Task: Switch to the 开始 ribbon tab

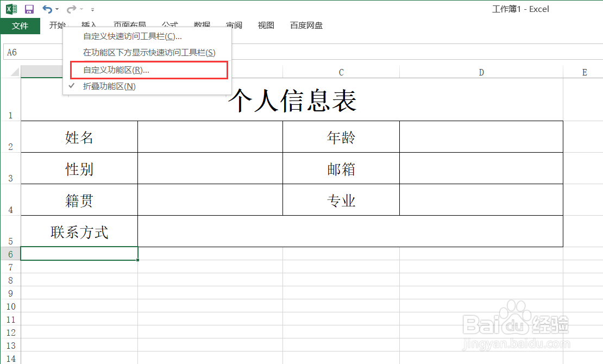Action: pos(57,26)
